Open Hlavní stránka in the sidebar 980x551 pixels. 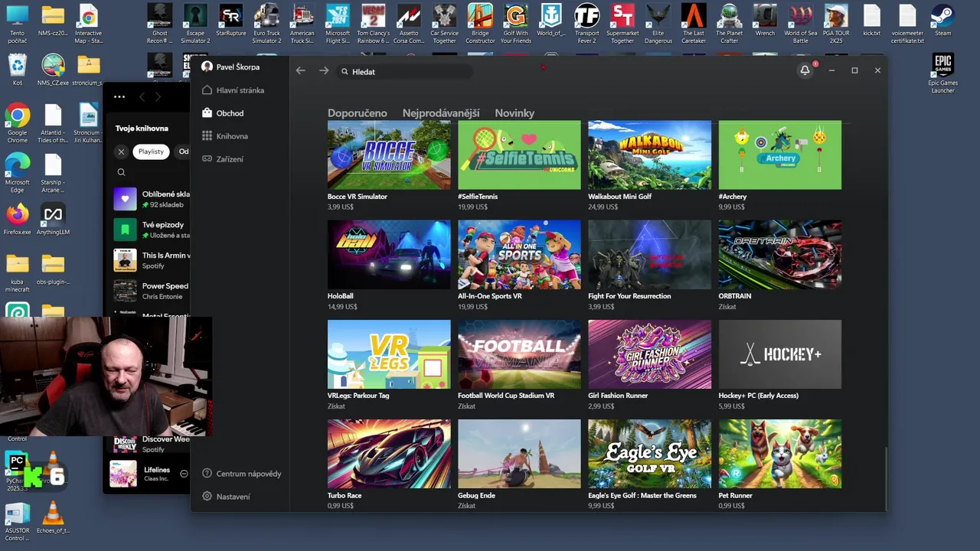pyautogui.click(x=240, y=90)
